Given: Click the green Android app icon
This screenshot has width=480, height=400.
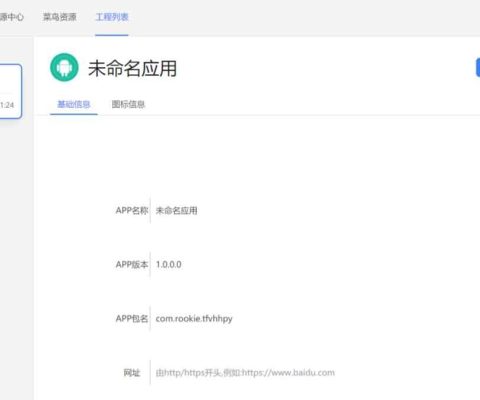Looking at the screenshot, I should click(x=64, y=67).
